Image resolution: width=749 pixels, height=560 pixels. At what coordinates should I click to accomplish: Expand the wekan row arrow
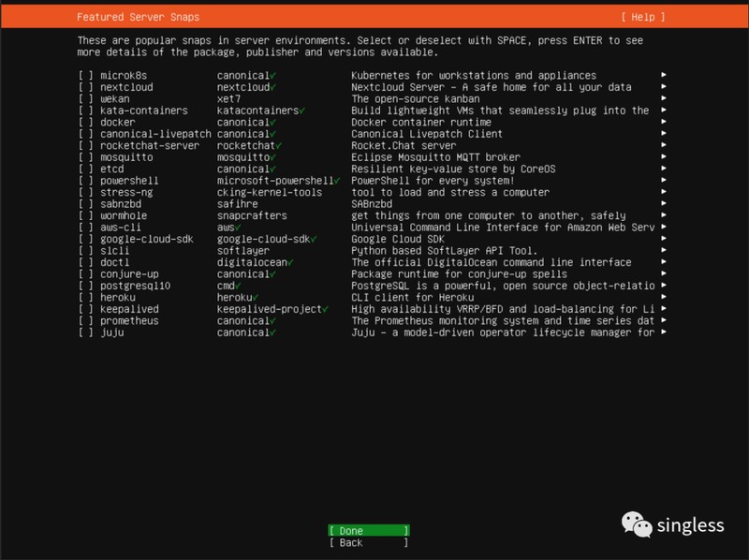pos(664,98)
